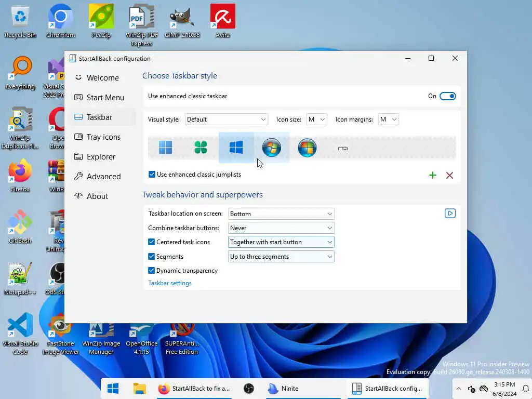The height and width of the screenshot is (399, 532).
Task: Open PeaZip desktop shortcut
Action: 101,21
